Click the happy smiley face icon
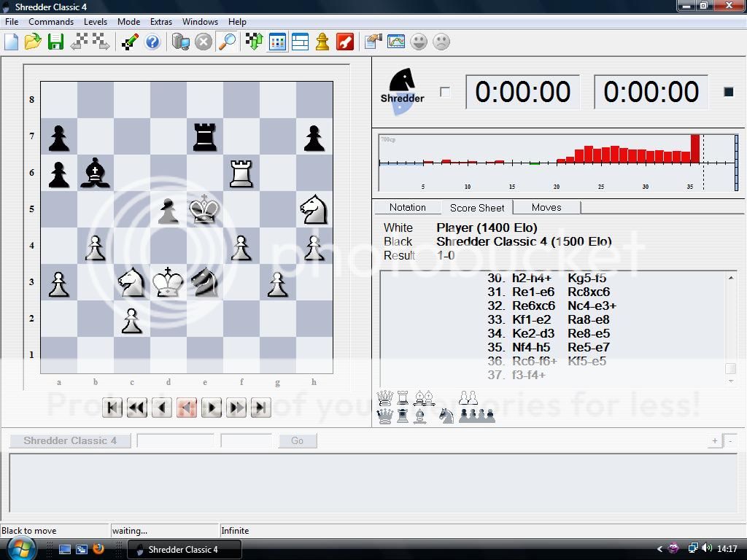 (419, 42)
